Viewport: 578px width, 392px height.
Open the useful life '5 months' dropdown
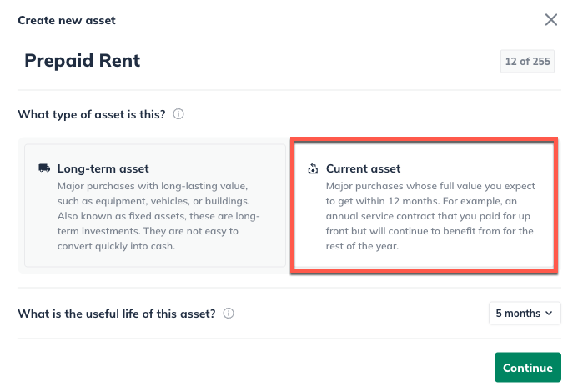click(524, 314)
